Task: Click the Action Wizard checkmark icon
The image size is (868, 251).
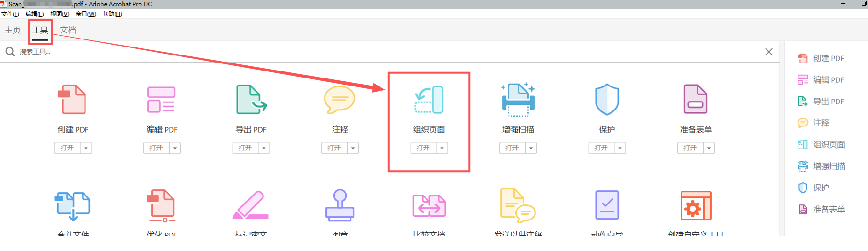Action: [607, 205]
